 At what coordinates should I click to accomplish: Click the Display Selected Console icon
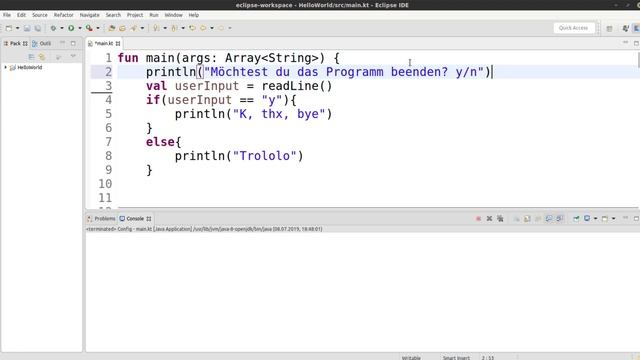[x=587, y=219]
